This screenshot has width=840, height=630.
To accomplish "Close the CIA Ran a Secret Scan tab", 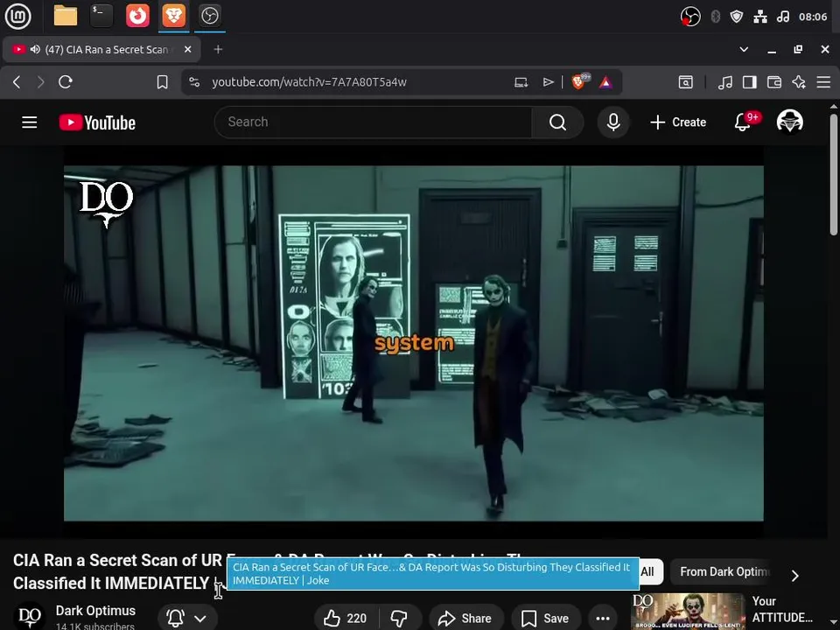I will pyautogui.click(x=187, y=49).
